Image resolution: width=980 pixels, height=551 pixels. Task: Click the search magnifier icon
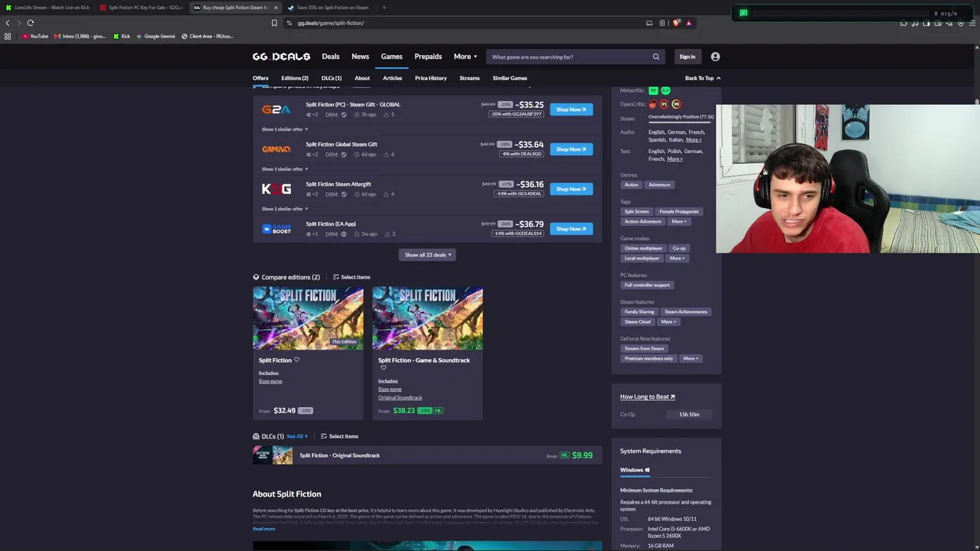click(655, 57)
